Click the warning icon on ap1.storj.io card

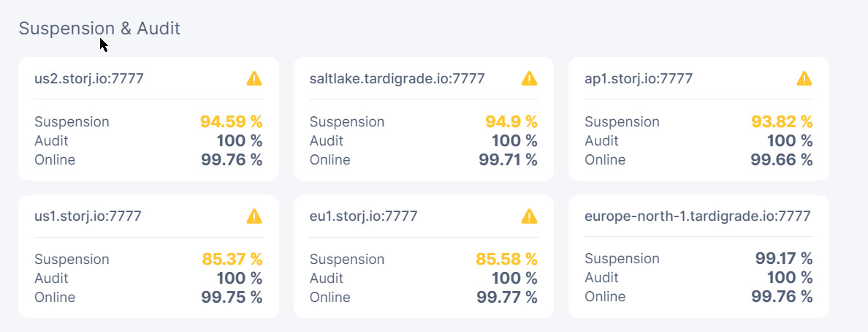coord(804,79)
